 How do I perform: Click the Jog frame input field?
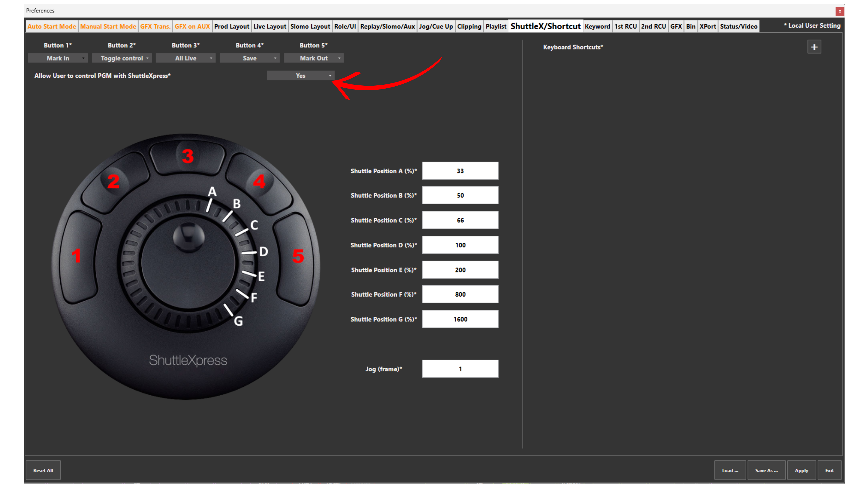click(460, 369)
